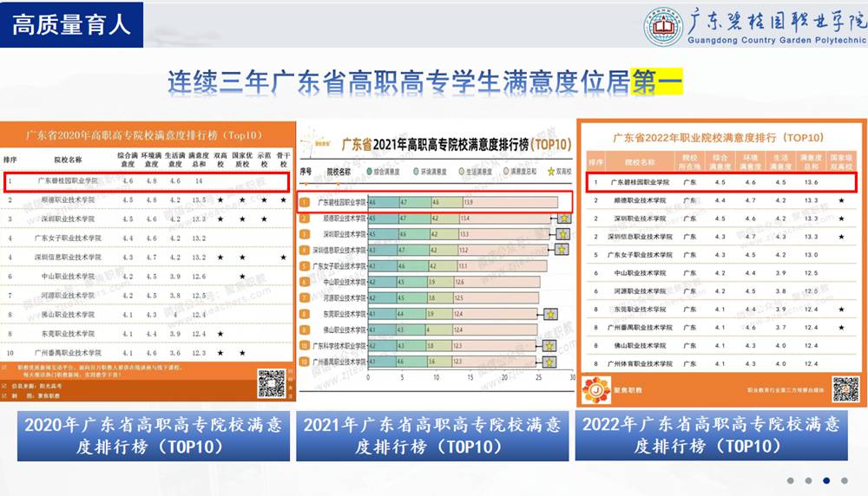Go to the first slide using the carousel dot
This screenshot has width=868, height=496.
(x=791, y=480)
